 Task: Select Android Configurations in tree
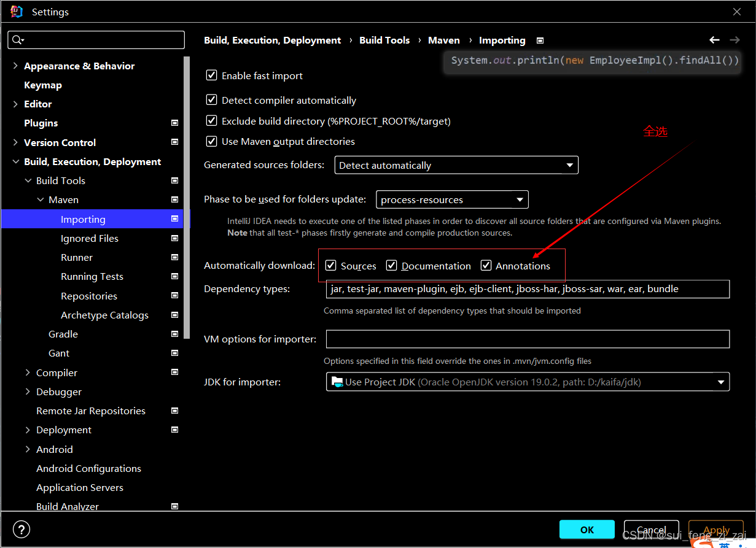(88, 468)
